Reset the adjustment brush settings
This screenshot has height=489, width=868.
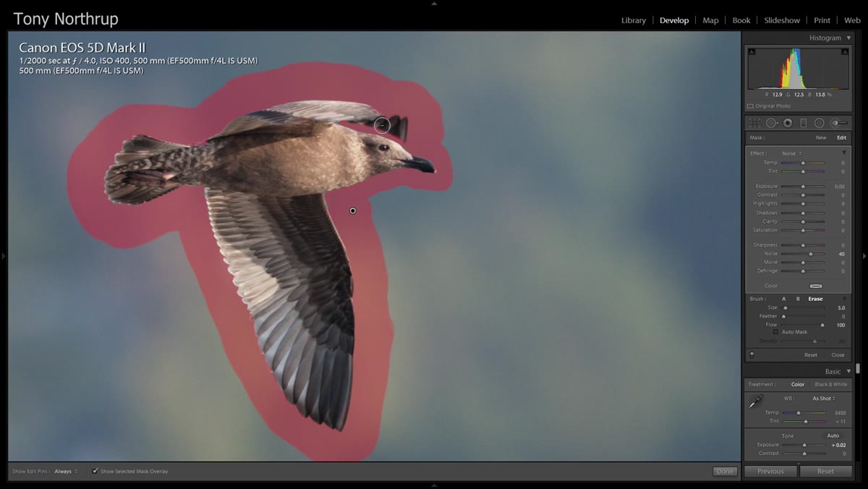click(811, 355)
